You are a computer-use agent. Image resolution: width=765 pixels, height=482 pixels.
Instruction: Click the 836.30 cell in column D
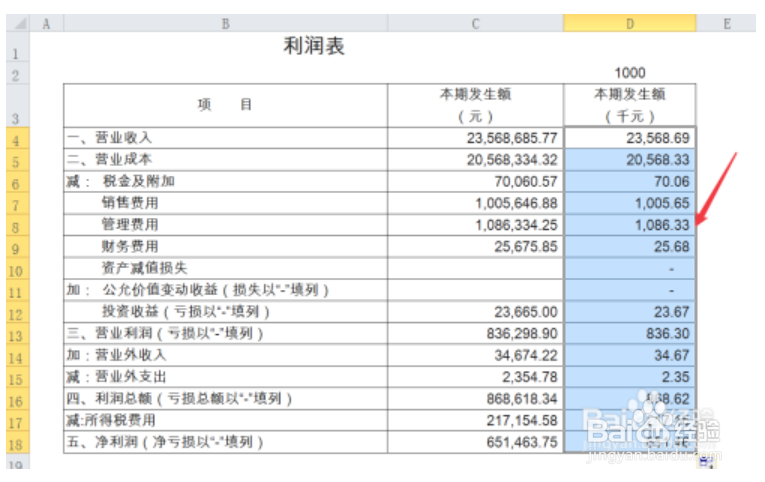coord(630,333)
